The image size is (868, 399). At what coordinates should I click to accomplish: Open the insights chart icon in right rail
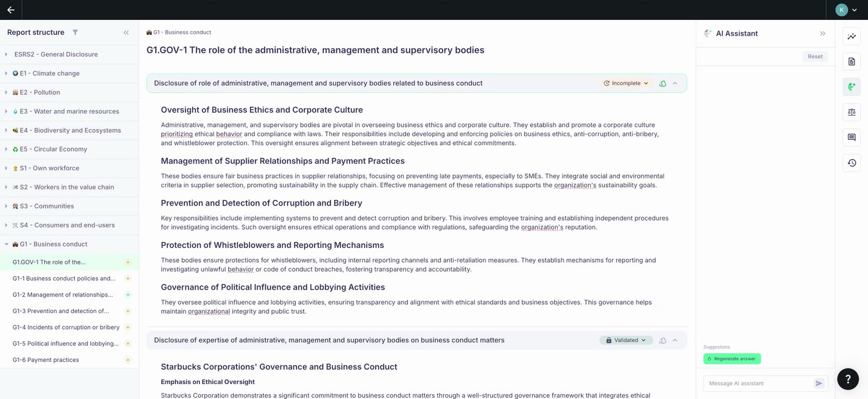[x=851, y=37]
